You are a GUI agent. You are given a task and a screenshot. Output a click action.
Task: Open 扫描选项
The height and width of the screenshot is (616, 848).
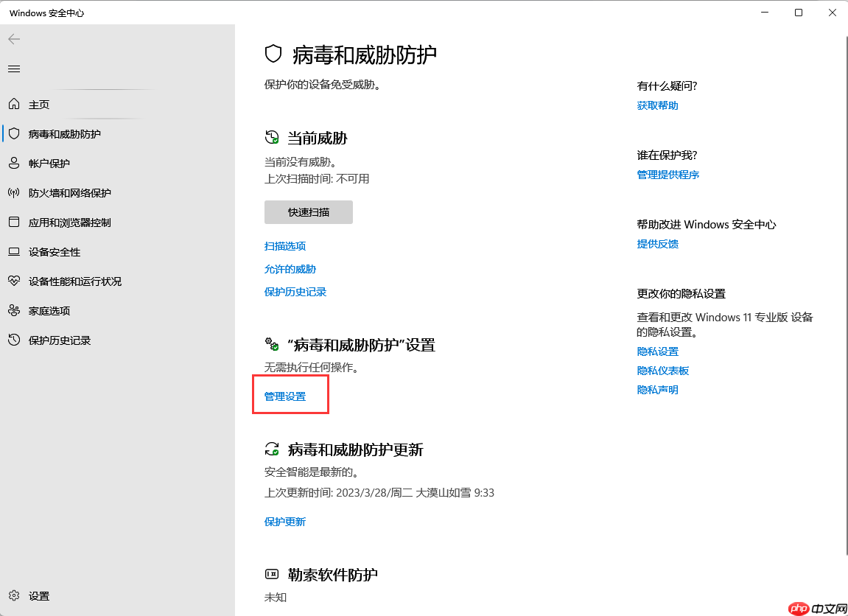coord(284,245)
